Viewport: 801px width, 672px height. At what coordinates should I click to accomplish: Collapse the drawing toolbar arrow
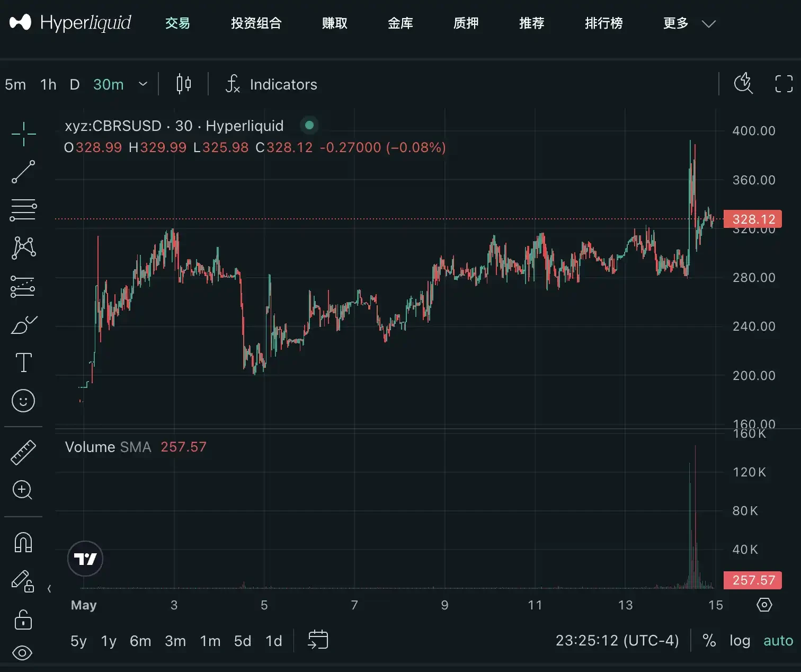(x=49, y=589)
